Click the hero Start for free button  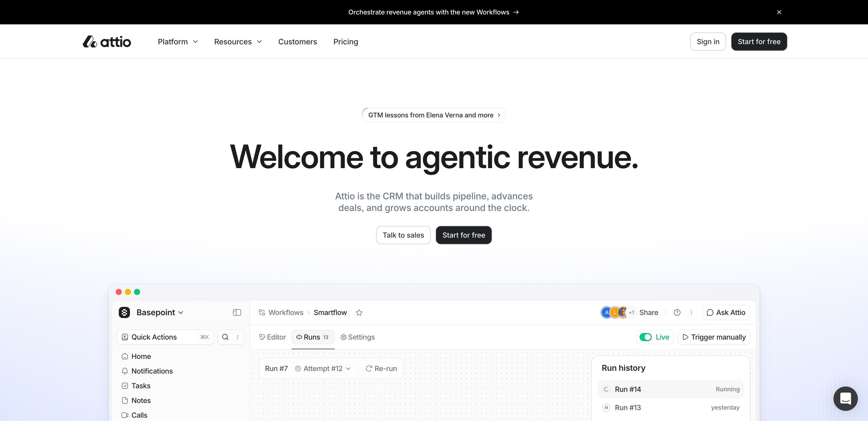click(x=464, y=235)
